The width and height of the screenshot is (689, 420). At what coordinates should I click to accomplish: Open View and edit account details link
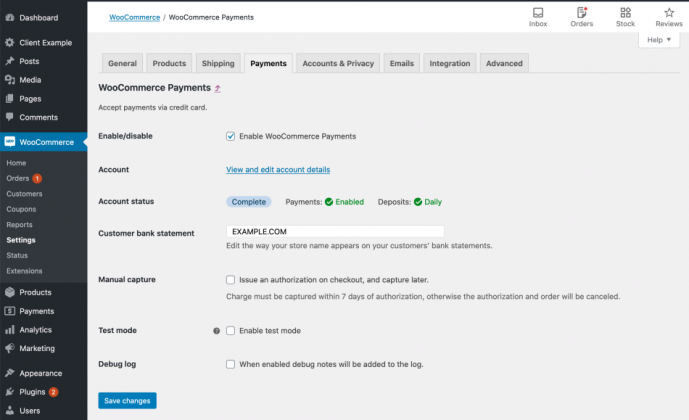coord(278,170)
